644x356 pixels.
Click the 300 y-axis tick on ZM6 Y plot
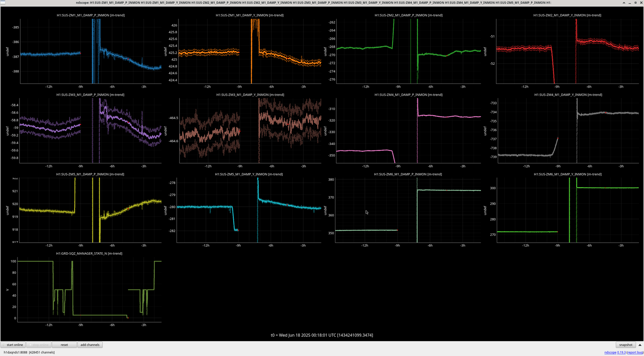(x=493, y=188)
